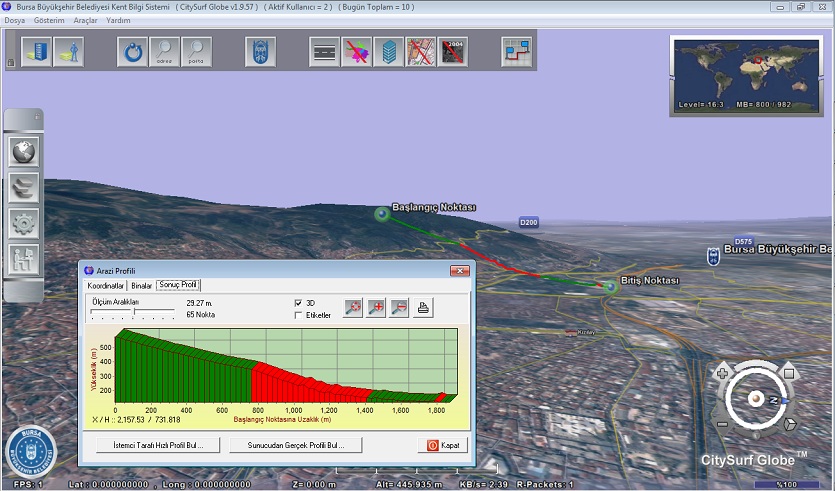Click the Bursa Büyükşehir Belediyesi map marker icon
The image size is (835, 491).
click(x=713, y=257)
